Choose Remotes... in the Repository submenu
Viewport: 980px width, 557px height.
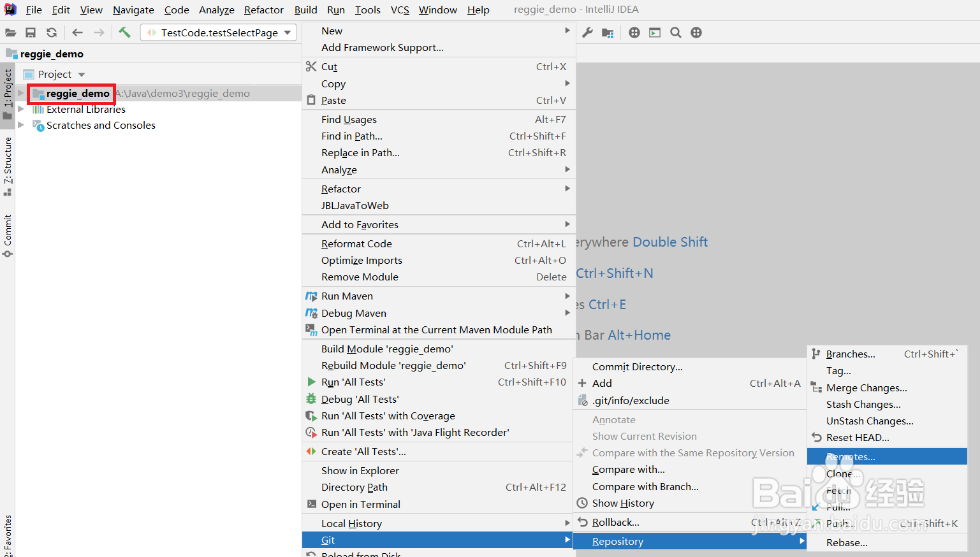pyautogui.click(x=887, y=456)
